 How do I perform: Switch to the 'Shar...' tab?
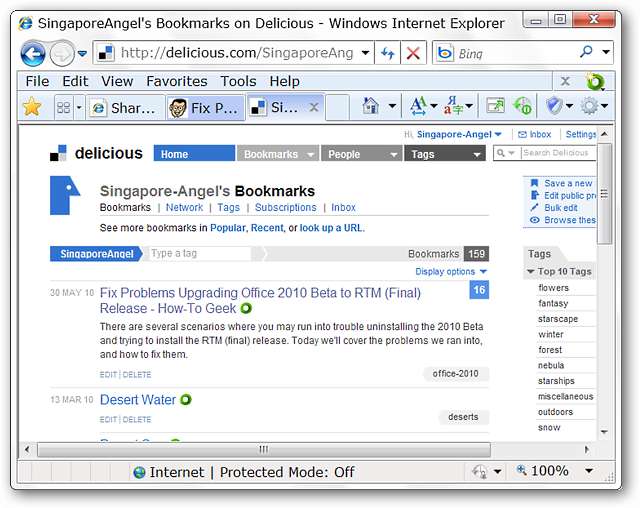pyautogui.click(x=125, y=108)
